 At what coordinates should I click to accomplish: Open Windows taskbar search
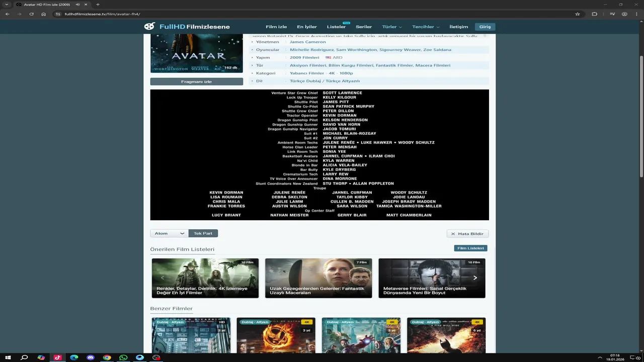click(24, 357)
